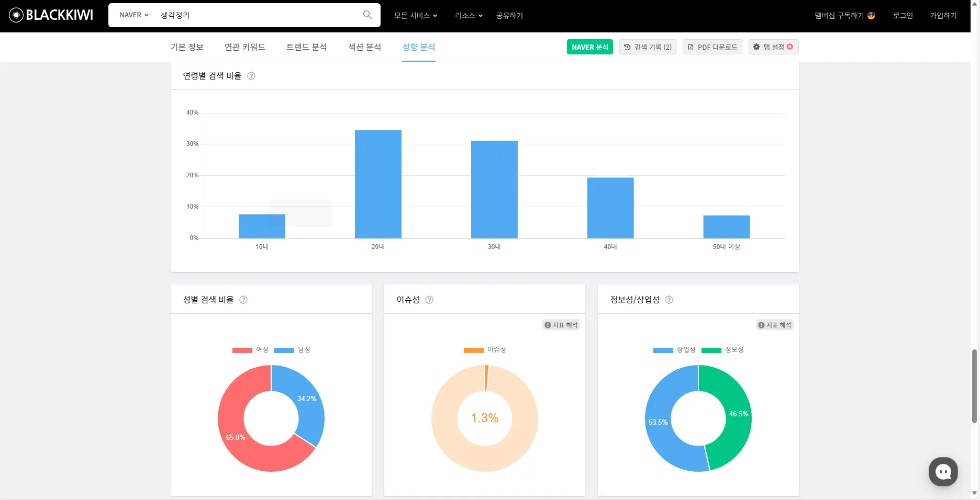Open help icon beside 성별 검색 비율

243,300
